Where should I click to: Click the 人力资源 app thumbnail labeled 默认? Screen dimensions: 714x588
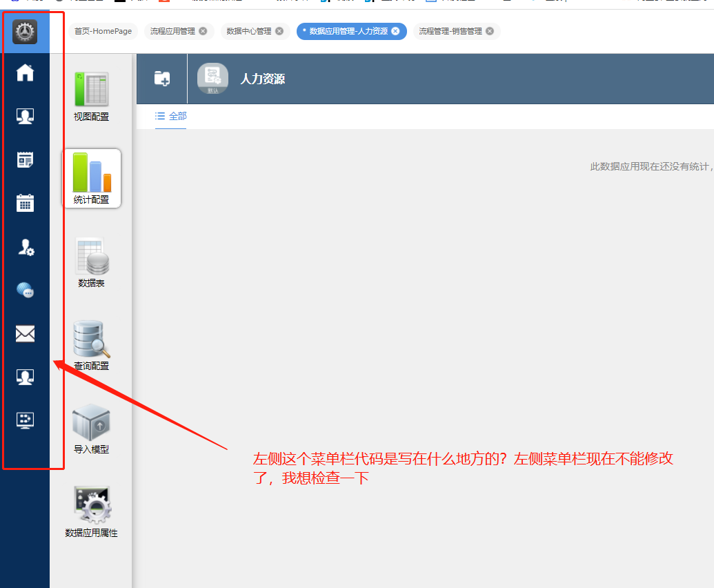coord(212,76)
